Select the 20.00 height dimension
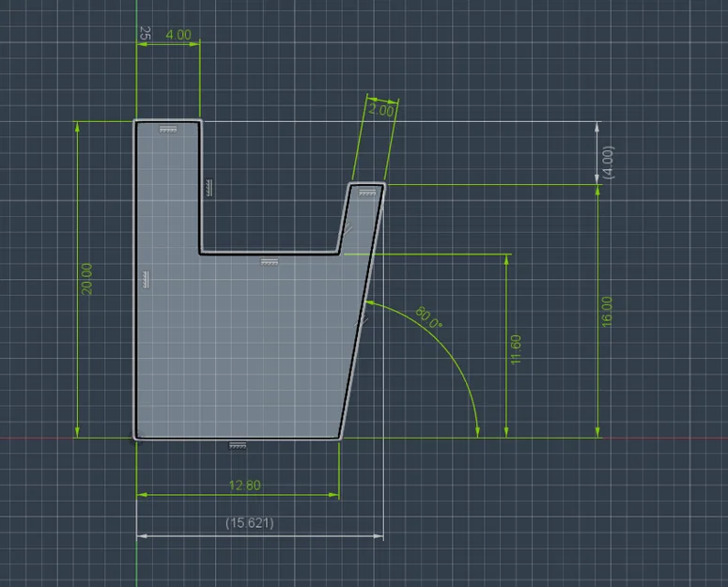The height and width of the screenshot is (587, 728). (x=86, y=279)
